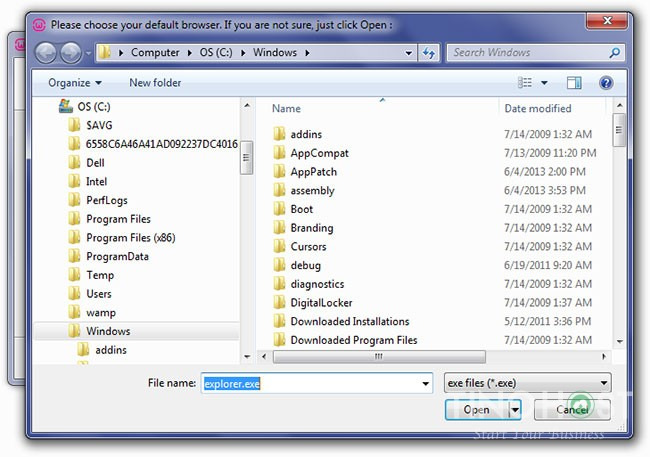Open the address bar previous locations dropdown
650x457 pixels.
408,53
